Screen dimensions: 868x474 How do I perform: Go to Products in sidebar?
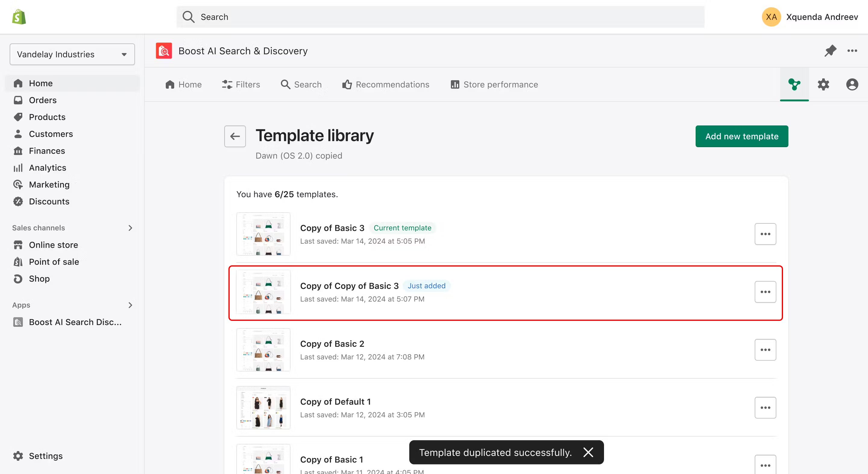47,117
